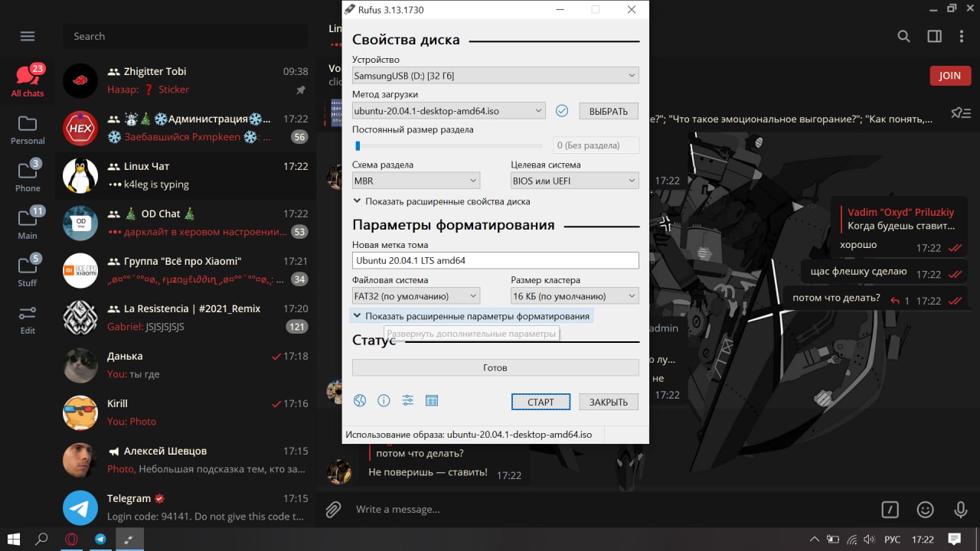Click ВЫБРАТЬ button to select image
This screenshot has height=551, width=980.
click(609, 111)
